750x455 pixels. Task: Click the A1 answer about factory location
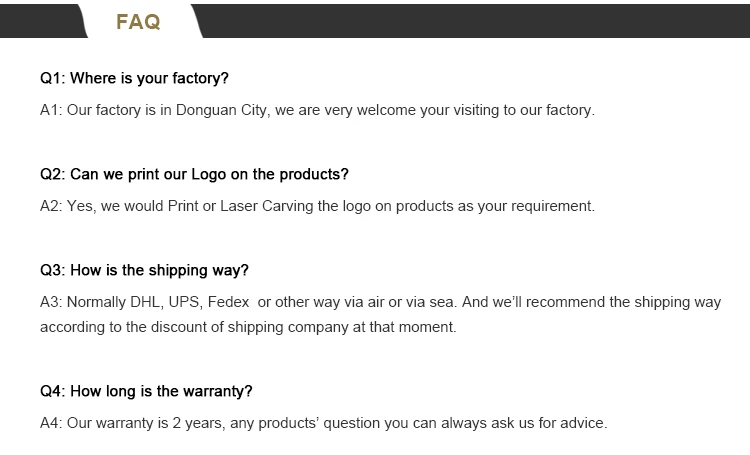pyautogui.click(x=317, y=110)
